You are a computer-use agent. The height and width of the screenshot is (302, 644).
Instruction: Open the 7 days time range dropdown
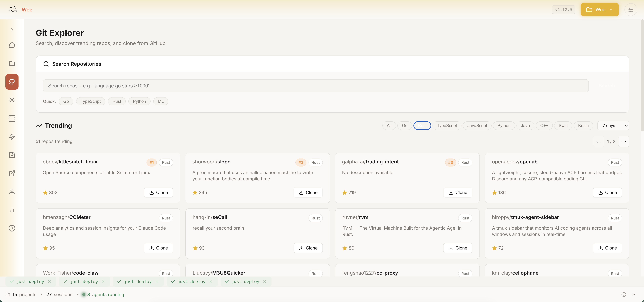(x=613, y=125)
